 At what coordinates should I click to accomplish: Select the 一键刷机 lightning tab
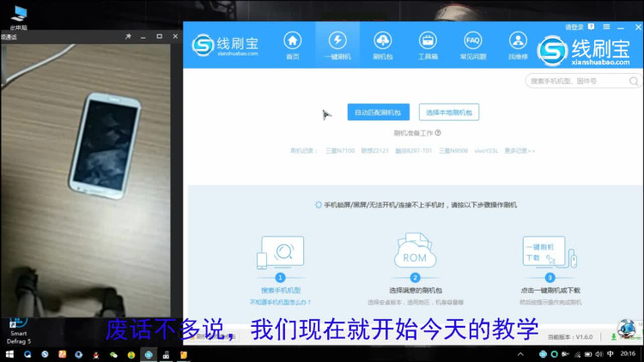pos(337,45)
